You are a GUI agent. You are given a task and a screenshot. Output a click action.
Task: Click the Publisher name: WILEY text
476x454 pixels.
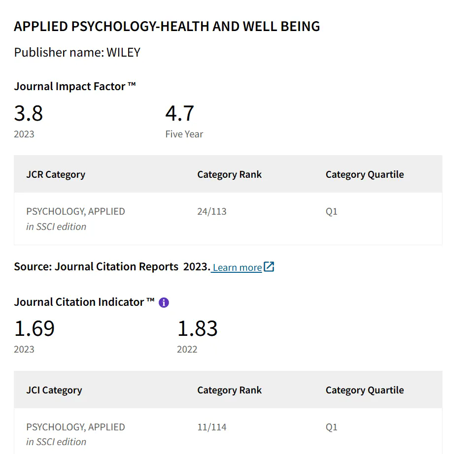point(77,52)
